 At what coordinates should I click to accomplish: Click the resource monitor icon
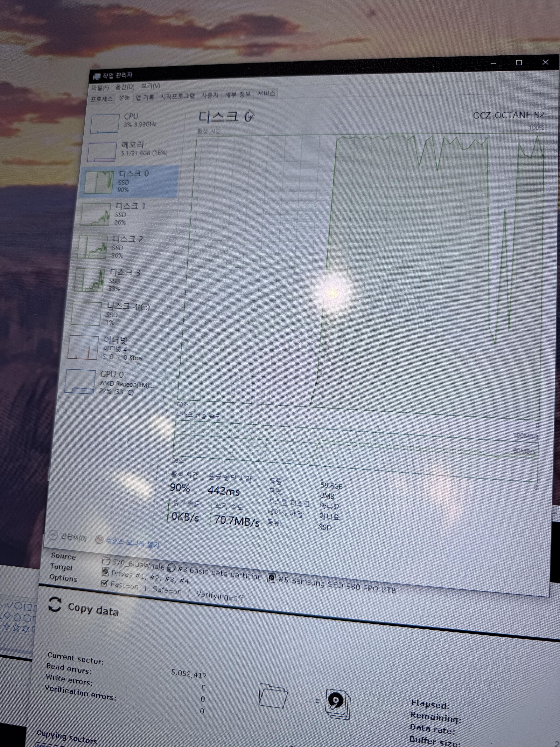coord(99,539)
